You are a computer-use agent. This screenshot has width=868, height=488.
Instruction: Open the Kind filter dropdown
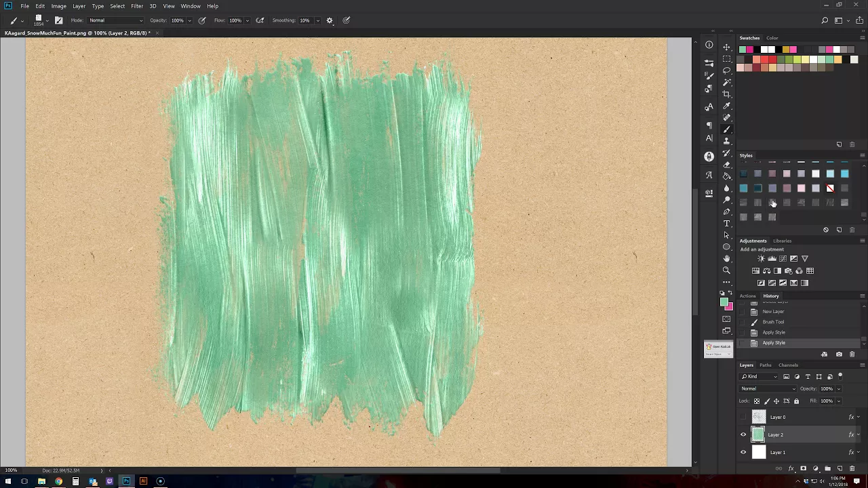pos(760,377)
